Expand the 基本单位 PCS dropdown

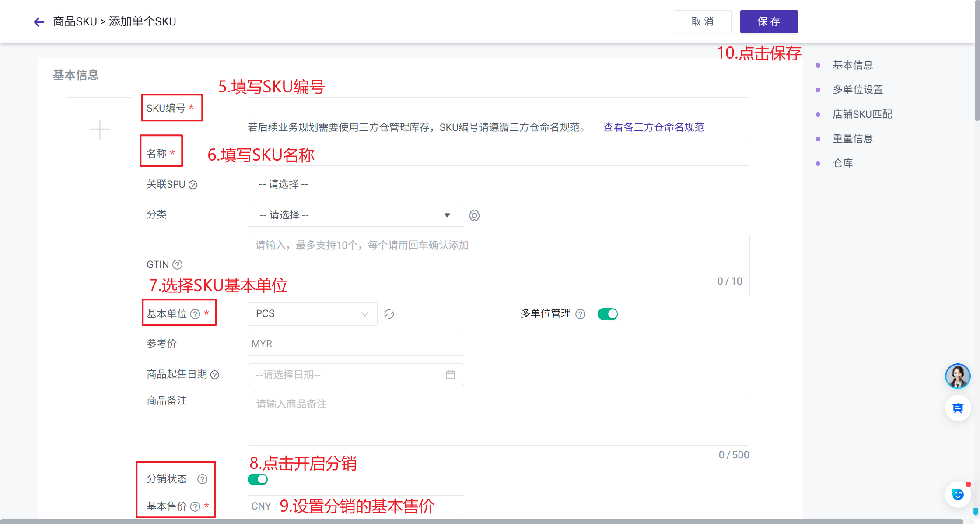click(x=312, y=314)
